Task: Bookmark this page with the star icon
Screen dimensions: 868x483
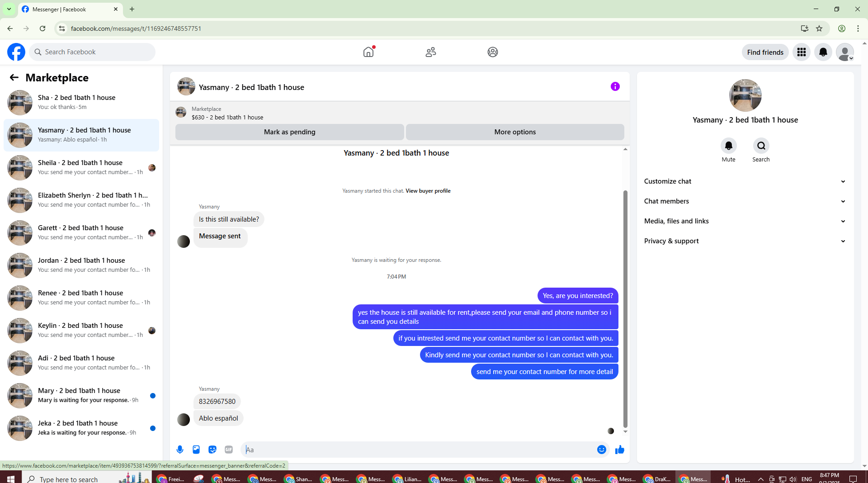Action: point(819,28)
